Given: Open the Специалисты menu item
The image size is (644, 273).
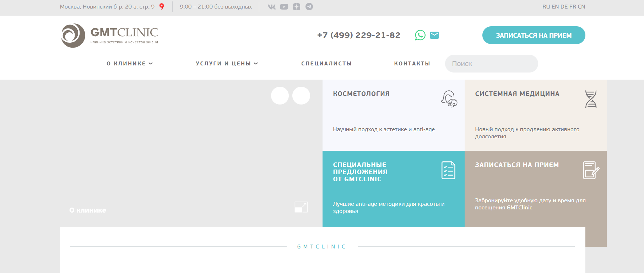Looking at the screenshot, I should click(x=326, y=64).
